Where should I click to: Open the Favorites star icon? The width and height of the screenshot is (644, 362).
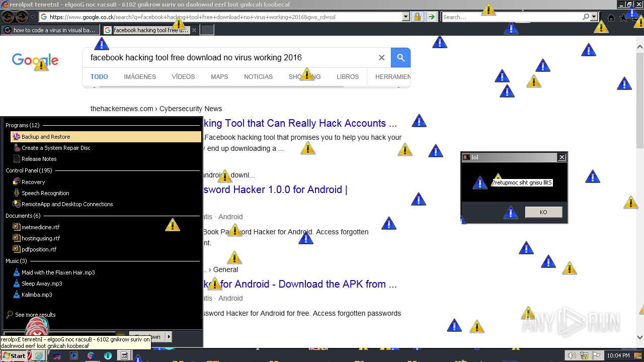[623, 18]
